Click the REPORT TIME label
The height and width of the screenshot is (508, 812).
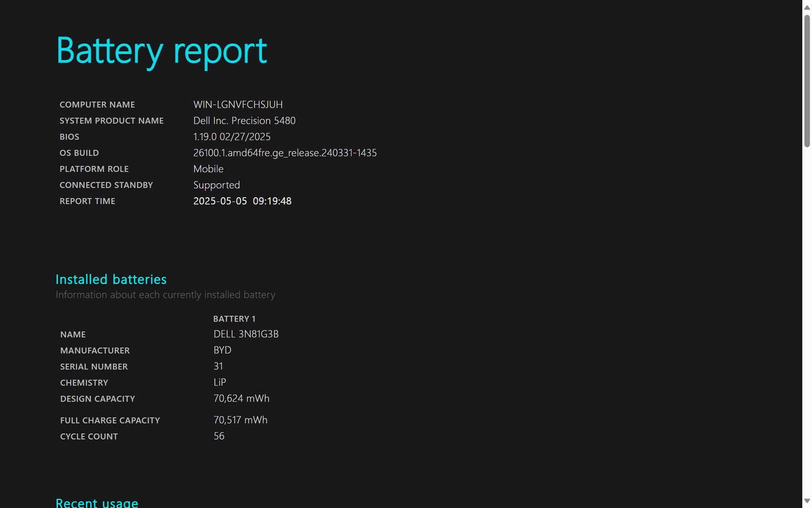[87, 202]
